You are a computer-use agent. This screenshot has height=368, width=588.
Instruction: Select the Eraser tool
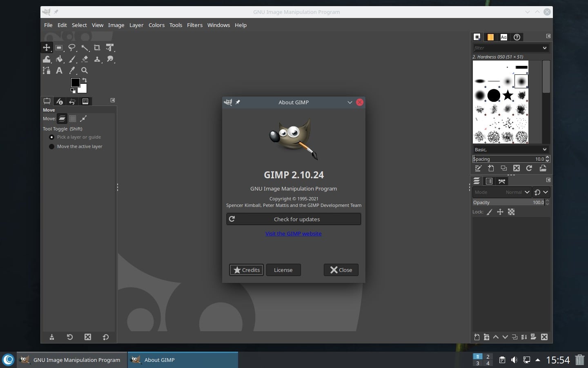pyautogui.click(x=85, y=59)
